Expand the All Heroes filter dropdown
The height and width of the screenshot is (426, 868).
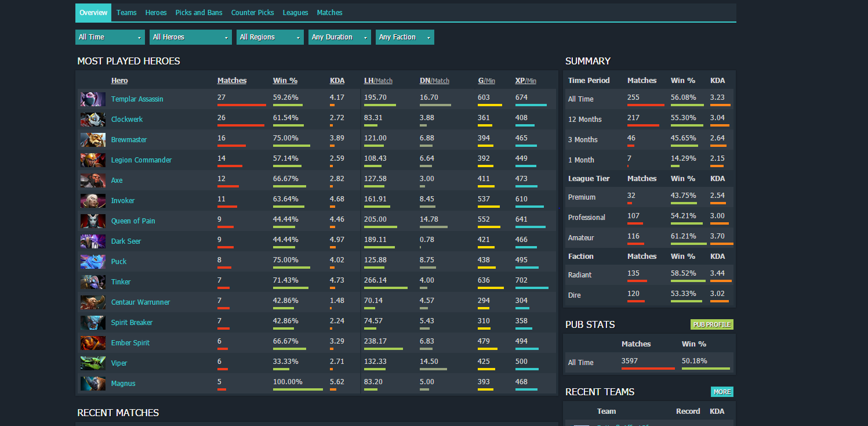191,37
